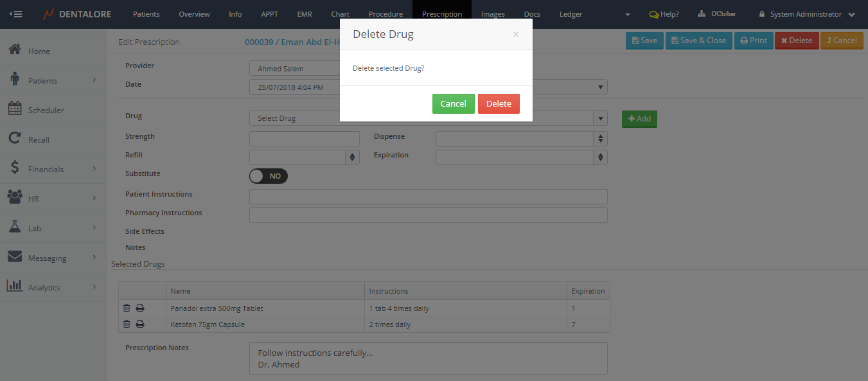868x381 pixels.
Task: Click the green Cancel button in dialog
Action: (453, 104)
